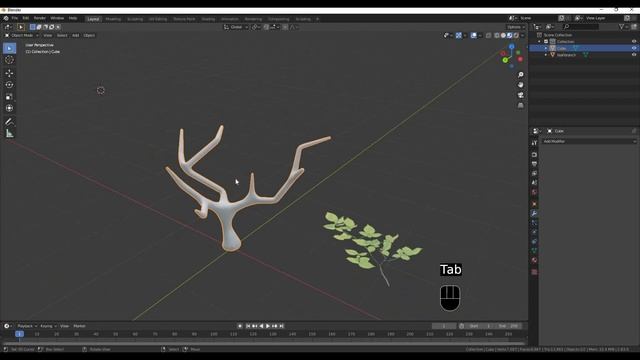Collapse the Collection tree item
Viewport: 640px width, 360px height.
(540, 42)
